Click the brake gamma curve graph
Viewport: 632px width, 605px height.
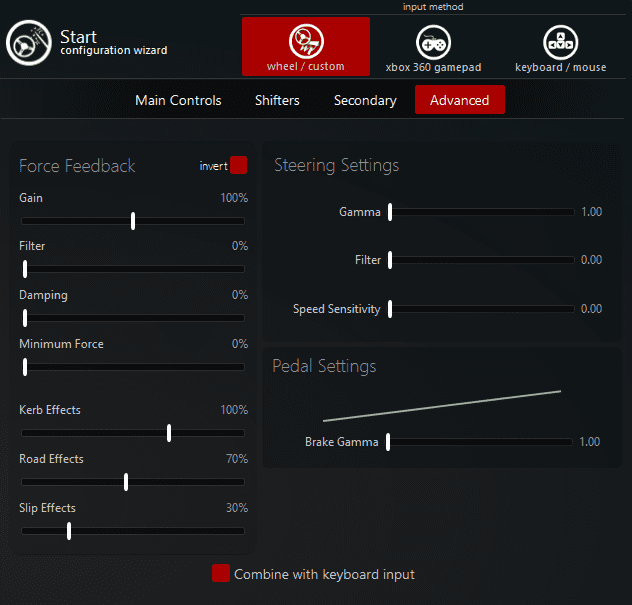(442, 406)
